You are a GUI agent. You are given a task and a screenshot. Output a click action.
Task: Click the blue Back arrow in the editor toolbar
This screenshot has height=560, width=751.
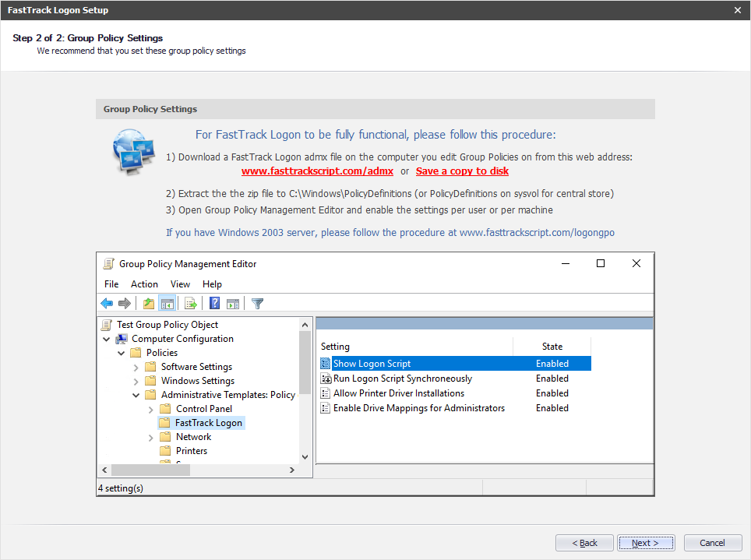pos(107,304)
